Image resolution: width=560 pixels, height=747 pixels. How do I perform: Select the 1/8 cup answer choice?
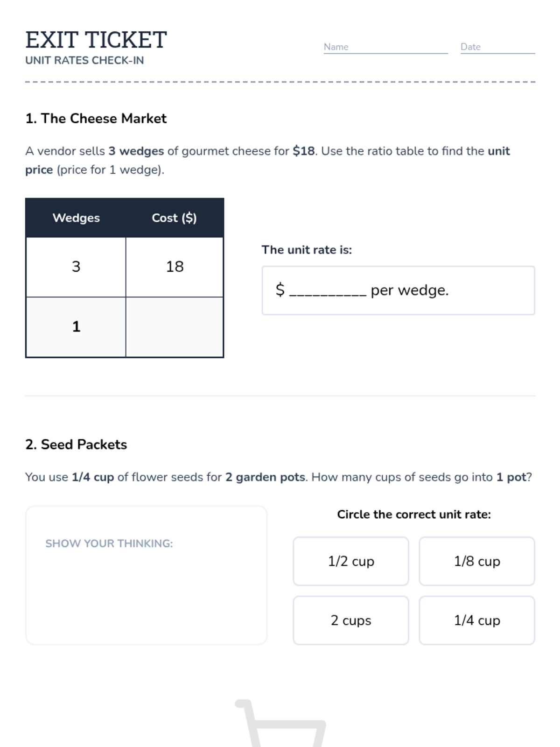point(476,561)
